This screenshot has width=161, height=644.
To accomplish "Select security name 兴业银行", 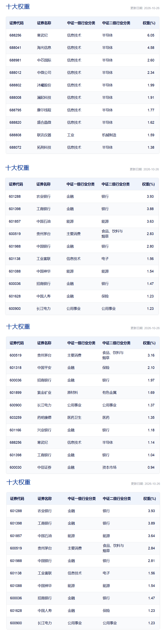I will click(x=44, y=430).
